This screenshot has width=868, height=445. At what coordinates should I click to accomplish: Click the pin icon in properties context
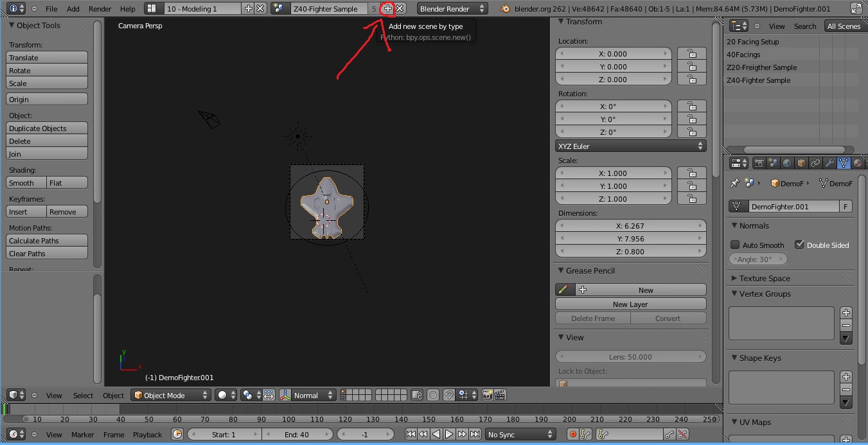(x=735, y=183)
